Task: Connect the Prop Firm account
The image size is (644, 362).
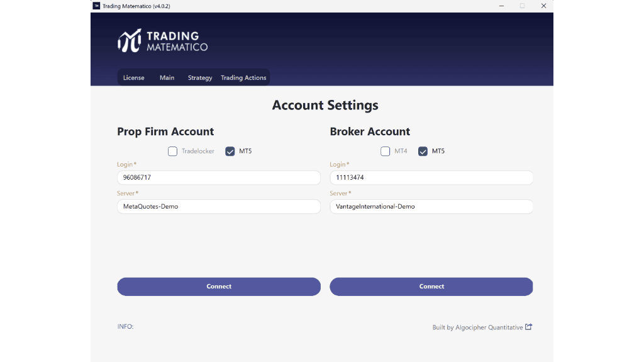Action: coord(218,286)
